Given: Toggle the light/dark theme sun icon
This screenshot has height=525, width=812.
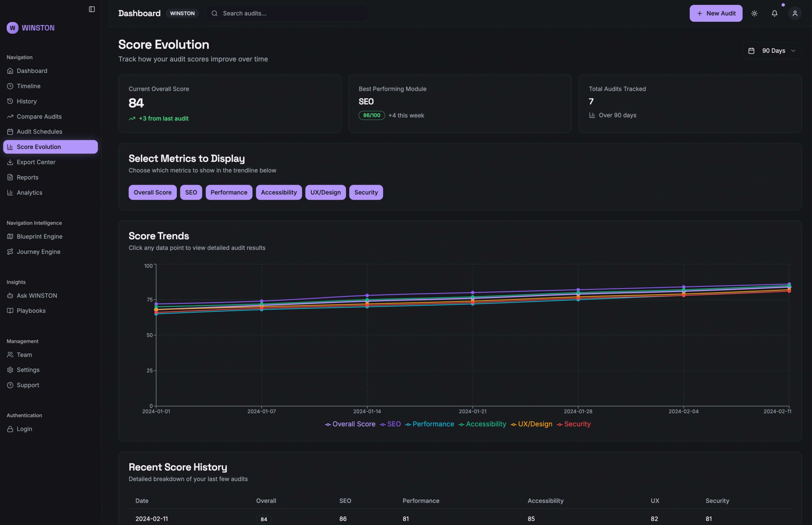Looking at the screenshot, I should (x=754, y=13).
